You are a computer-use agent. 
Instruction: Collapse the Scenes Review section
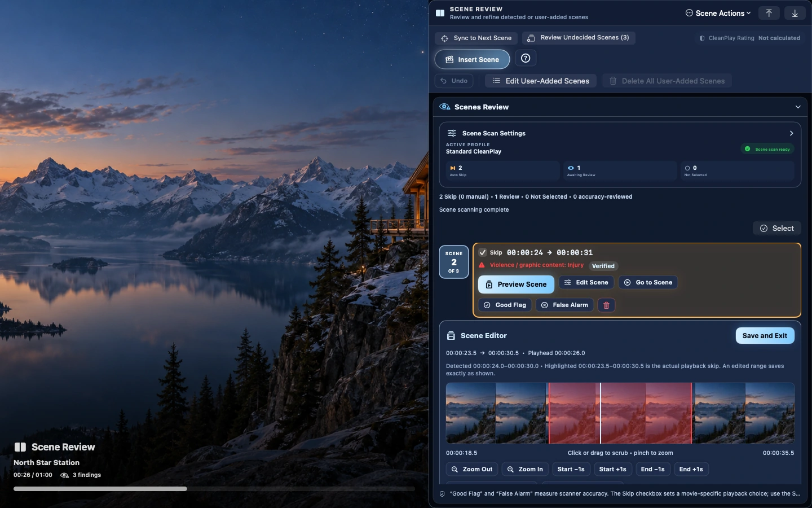pos(798,107)
